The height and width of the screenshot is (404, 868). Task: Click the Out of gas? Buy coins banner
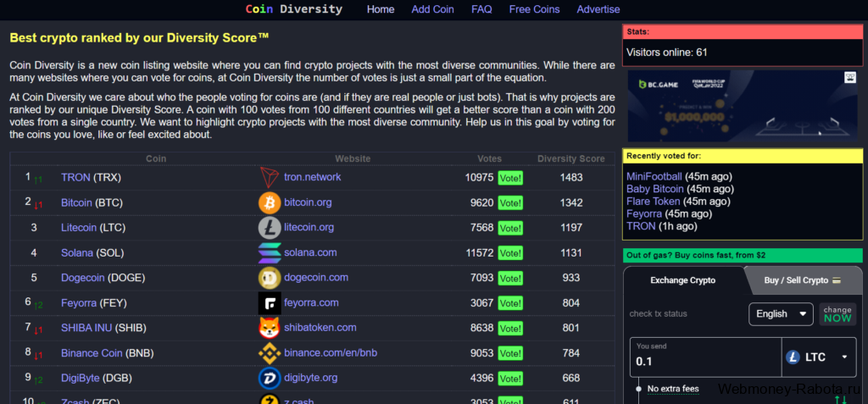coord(743,256)
